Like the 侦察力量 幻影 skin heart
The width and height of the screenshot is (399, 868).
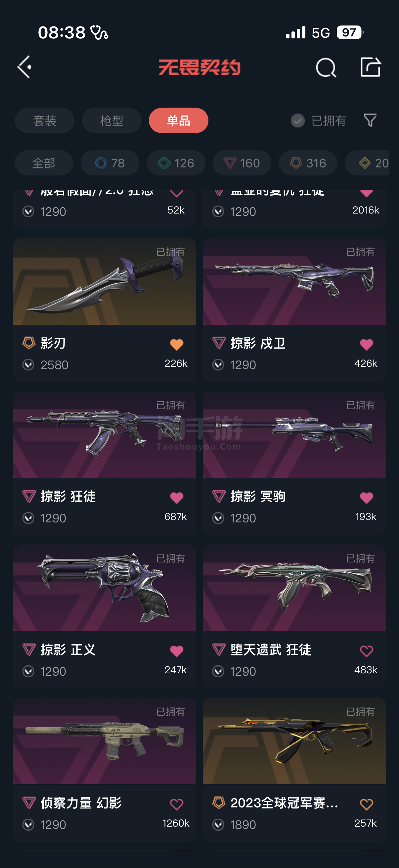point(176,804)
